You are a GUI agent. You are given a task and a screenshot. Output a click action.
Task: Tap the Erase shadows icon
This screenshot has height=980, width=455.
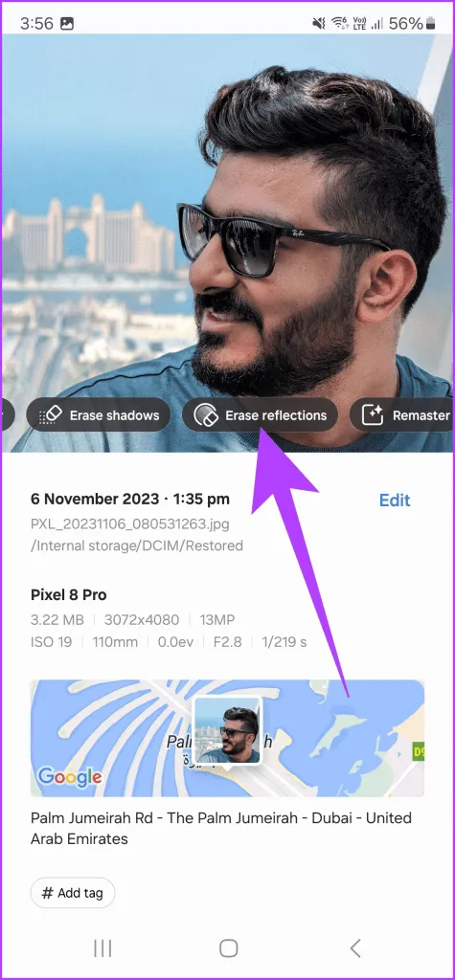point(50,415)
